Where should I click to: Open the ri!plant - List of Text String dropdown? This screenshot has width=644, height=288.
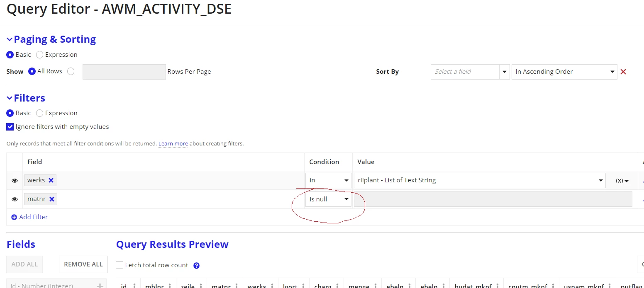tap(480, 180)
